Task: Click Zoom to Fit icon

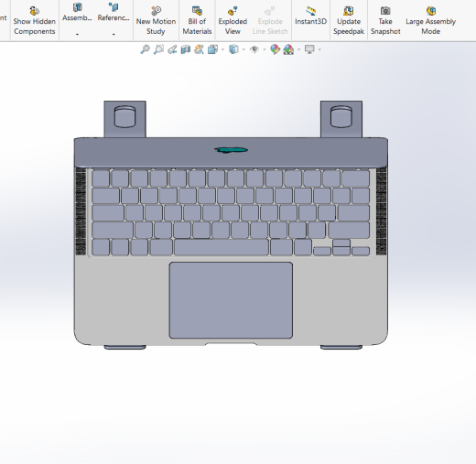Action: point(145,49)
